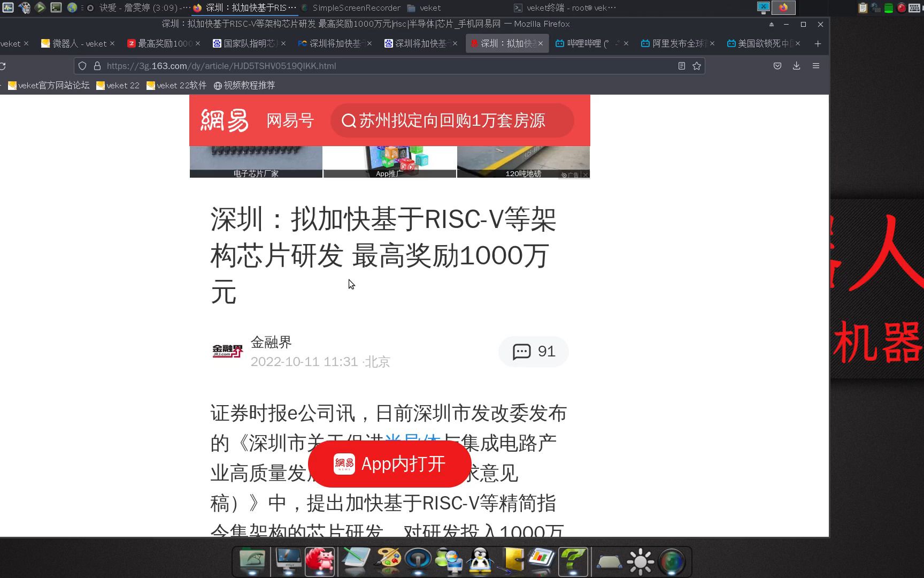The width and height of the screenshot is (924, 578).
Task: Open the veket 22 bookmark
Action: [118, 85]
